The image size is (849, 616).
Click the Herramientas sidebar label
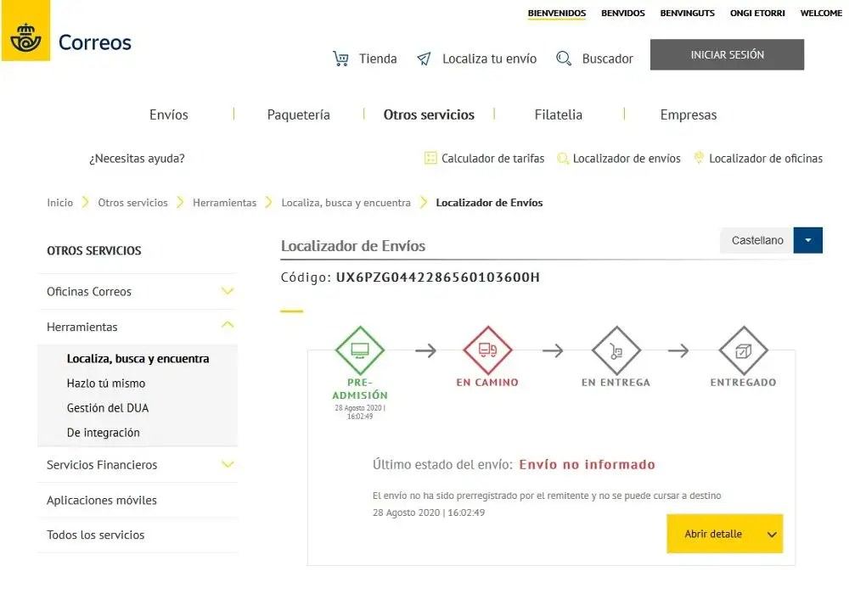[x=82, y=327]
